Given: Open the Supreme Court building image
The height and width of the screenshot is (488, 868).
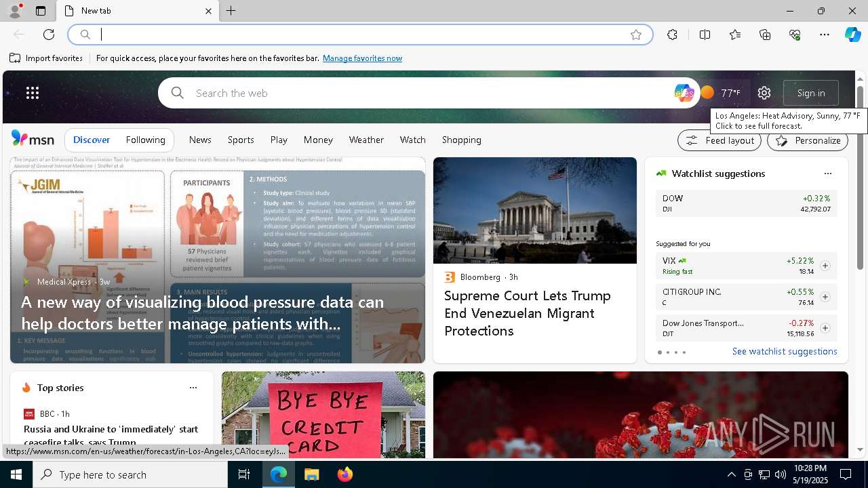Looking at the screenshot, I should pos(535,210).
